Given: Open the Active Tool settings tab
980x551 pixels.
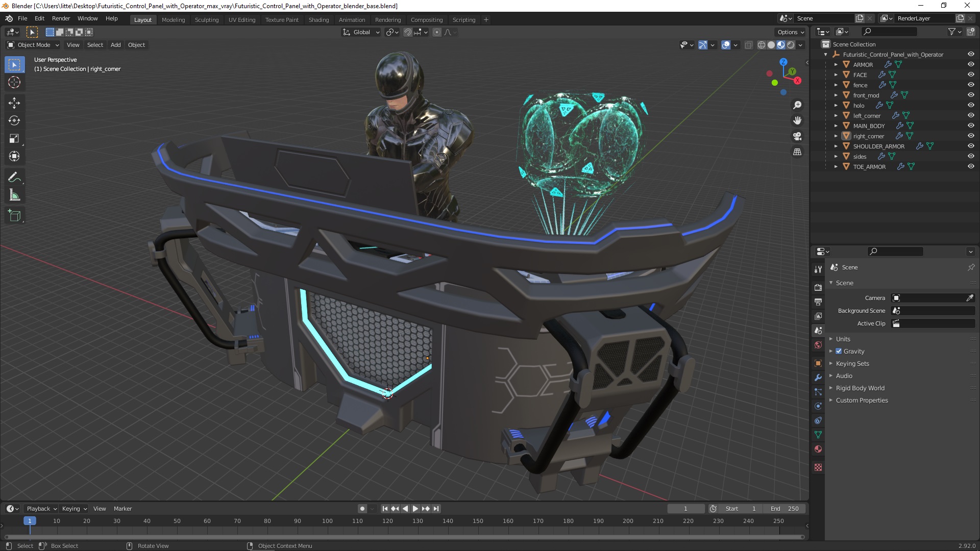Looking at the screenshot, I should pyautogui.click(x=818, y=269).
